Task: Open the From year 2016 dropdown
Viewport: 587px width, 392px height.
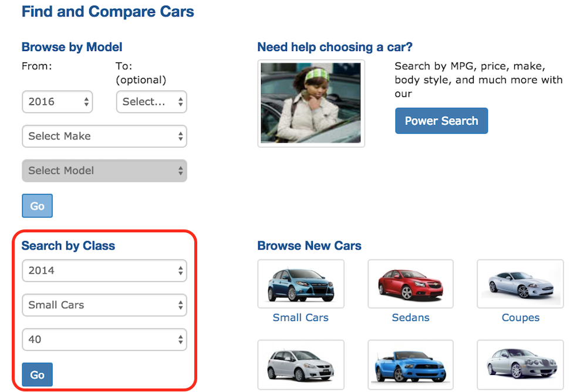Action: [x=58, y=102]
